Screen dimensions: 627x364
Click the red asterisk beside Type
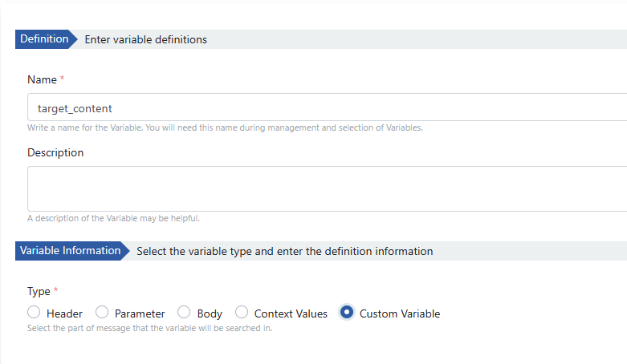pos(55,291)
